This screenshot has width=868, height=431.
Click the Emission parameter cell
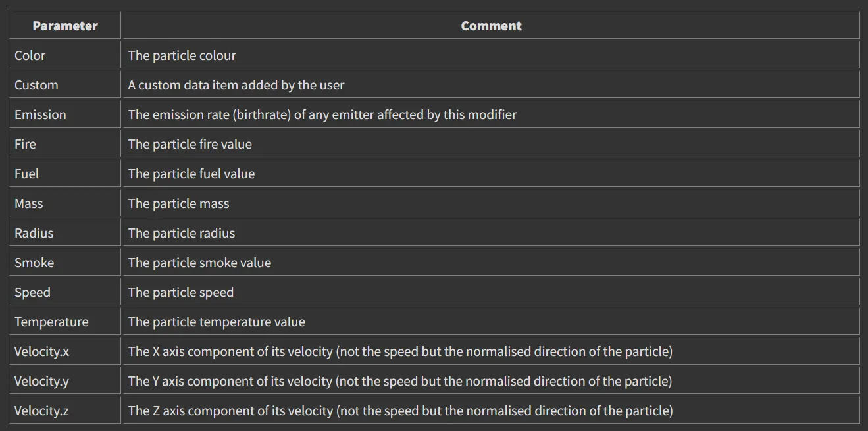(40, 115)
